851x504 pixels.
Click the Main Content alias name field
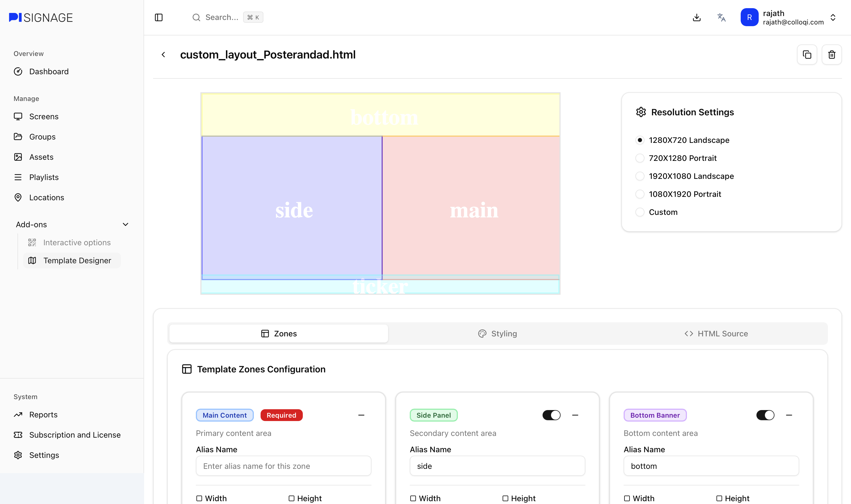[x=283, y=466]
